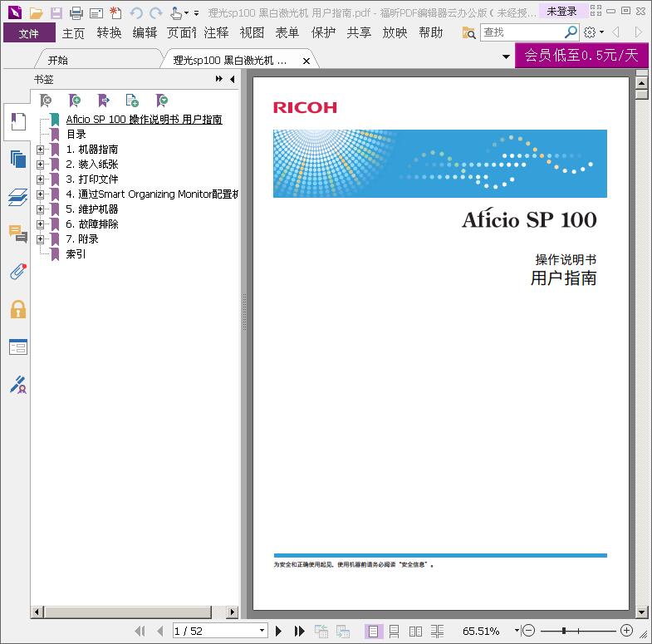Click the zoom in plus button
This screenshot has width=652, height=644.
pos(626,631)
